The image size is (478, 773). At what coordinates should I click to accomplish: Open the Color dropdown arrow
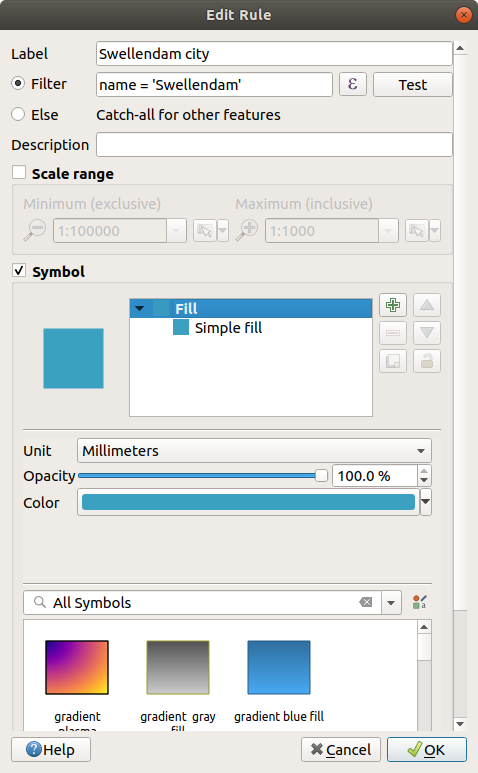tap(426, 502)
